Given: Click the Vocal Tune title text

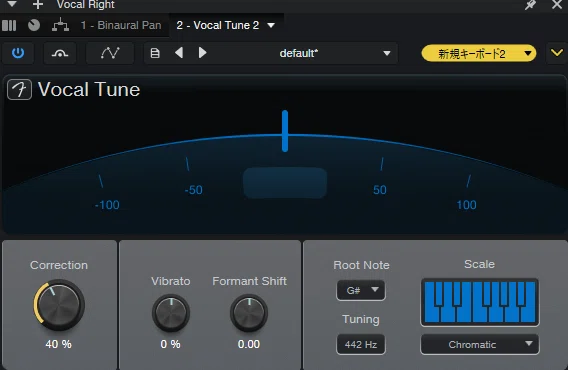Looking at the screenshot, I should 89,90.
